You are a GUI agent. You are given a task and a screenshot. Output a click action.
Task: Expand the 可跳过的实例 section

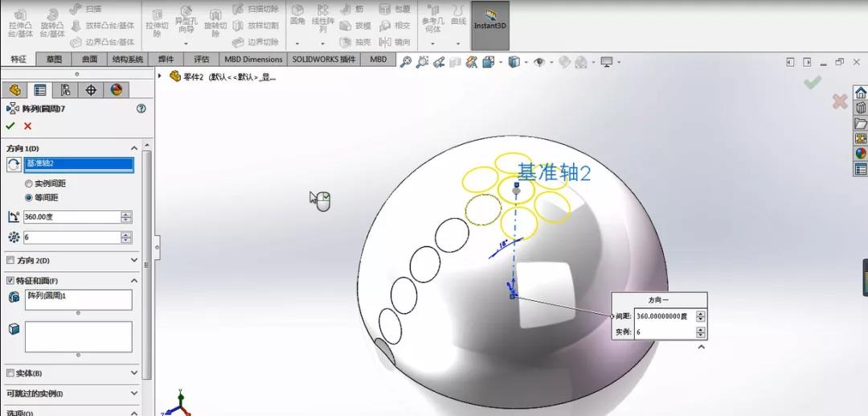134,393
